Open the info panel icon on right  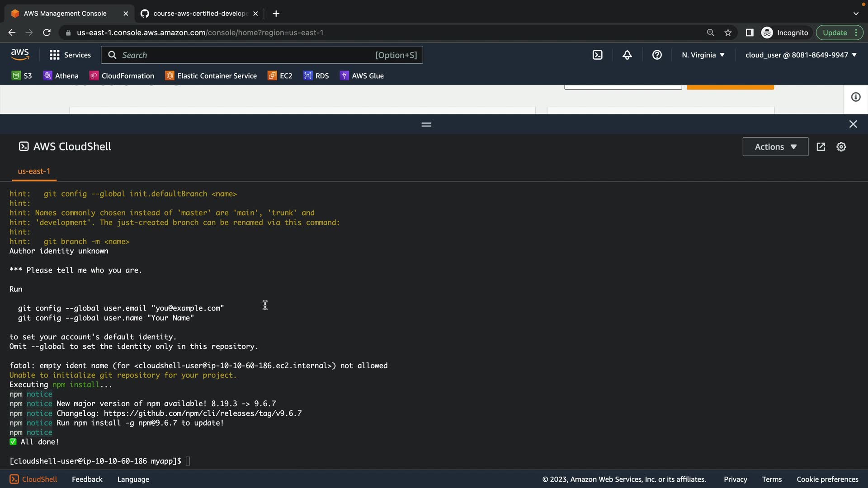[855, 97]
